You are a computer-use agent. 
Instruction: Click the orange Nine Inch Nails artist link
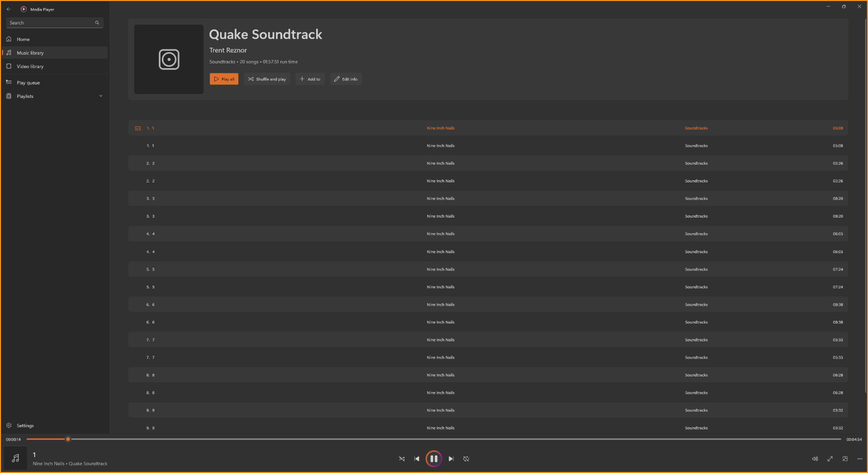coord(441,128)
